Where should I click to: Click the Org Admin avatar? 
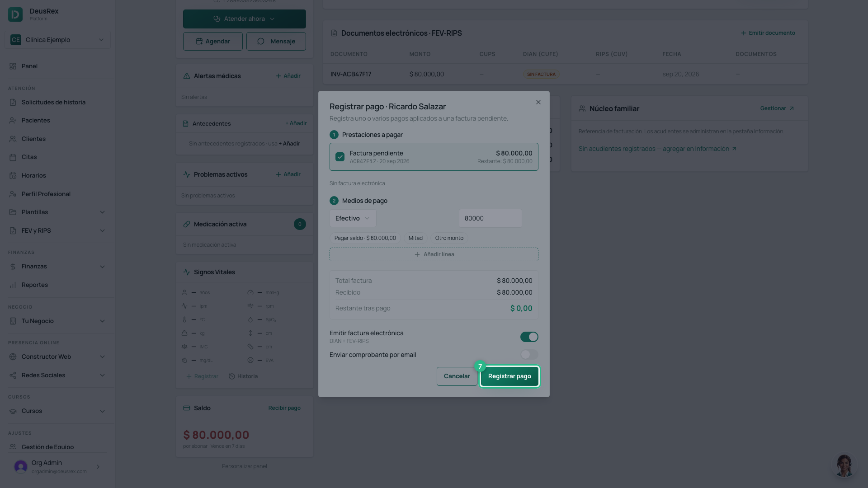coord(21,467)
